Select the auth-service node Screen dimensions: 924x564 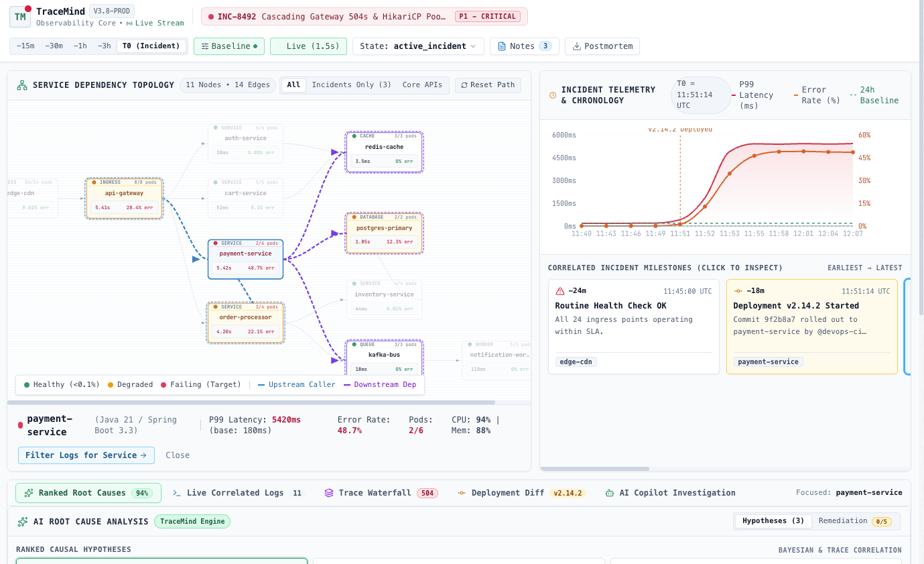[x=245, y=143]
